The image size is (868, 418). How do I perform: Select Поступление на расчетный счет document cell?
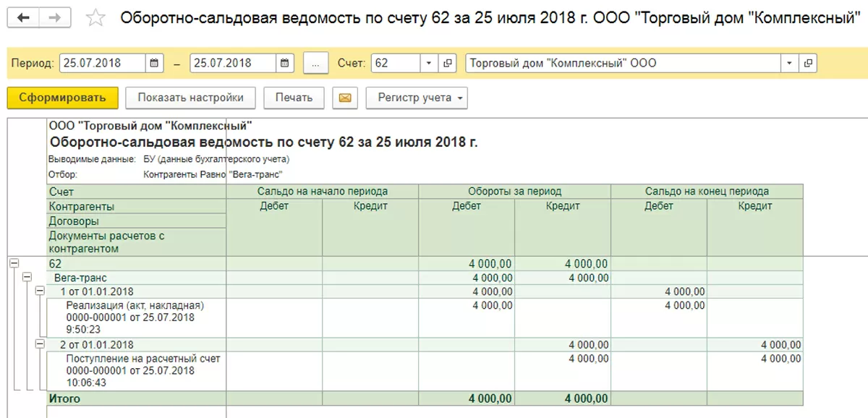coord(136,372)
